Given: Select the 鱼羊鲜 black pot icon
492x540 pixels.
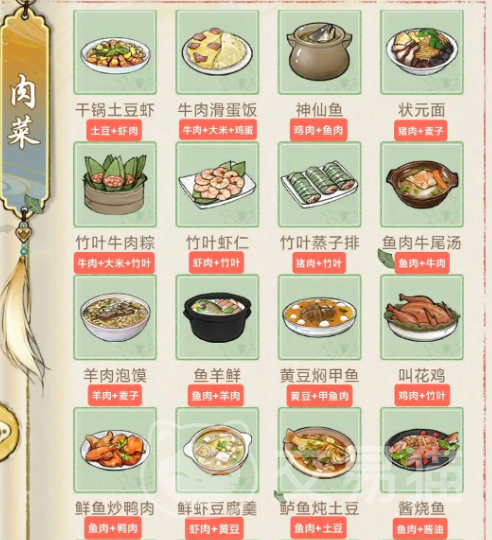Looking at the screenshot, I should point(217,317).
